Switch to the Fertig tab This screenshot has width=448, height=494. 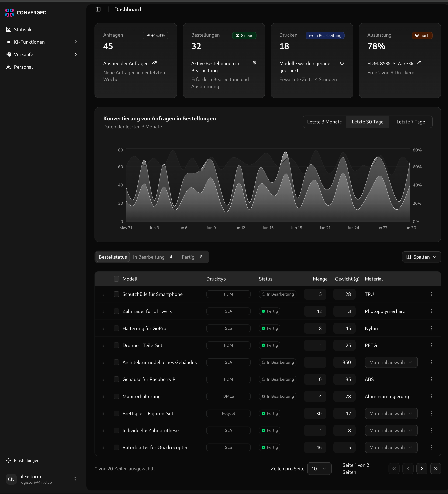click(192, 257)
